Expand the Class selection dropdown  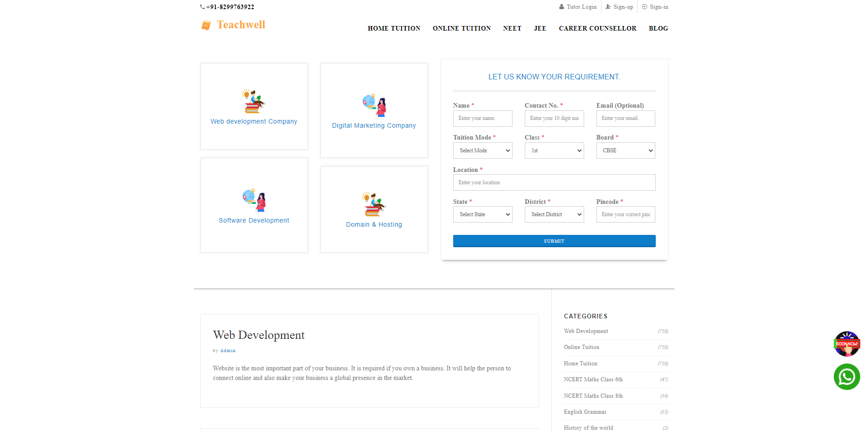(554, 151)
